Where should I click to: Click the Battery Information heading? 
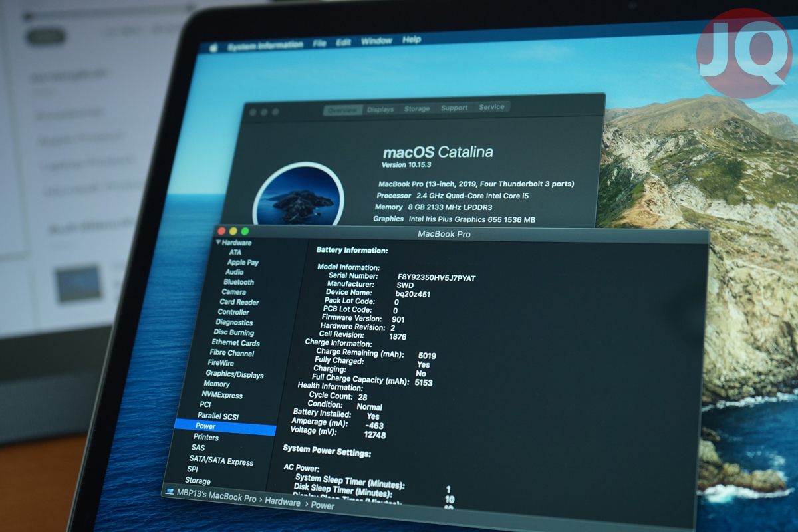tap(352, 251)
